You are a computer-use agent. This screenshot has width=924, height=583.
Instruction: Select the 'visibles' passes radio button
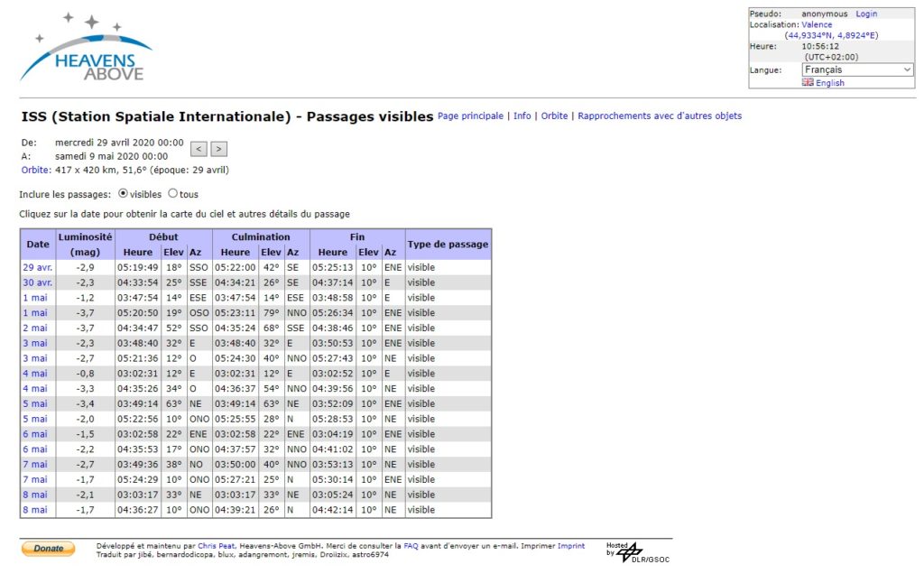(124, 194)
